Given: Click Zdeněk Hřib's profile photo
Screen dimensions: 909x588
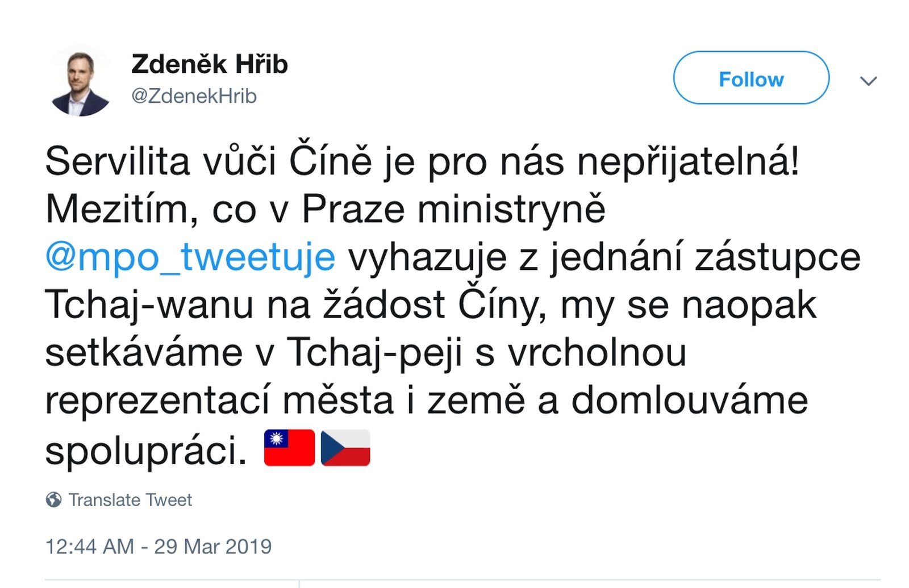Looking at the screenshot, I should [x=81, y=81].
